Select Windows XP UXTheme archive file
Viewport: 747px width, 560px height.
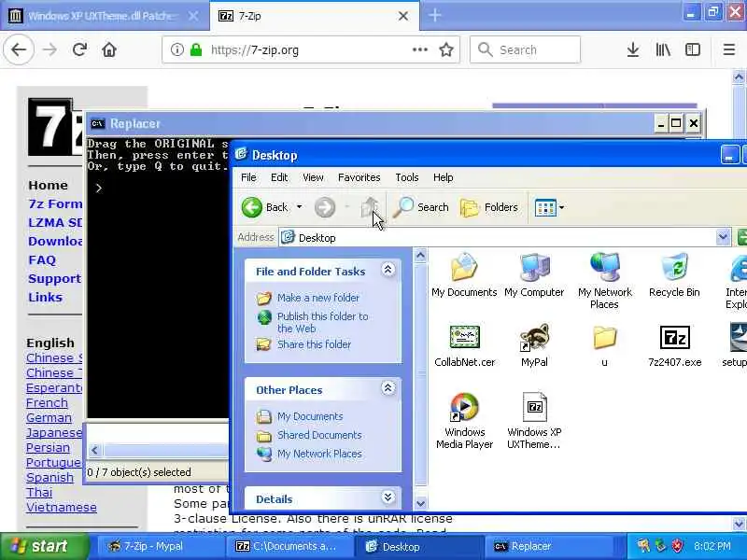[x=534, y=421]
